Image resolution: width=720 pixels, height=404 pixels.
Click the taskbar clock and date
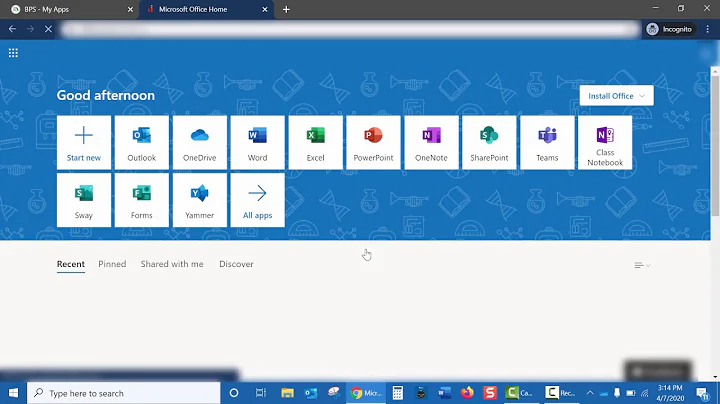click(x=670, y=393)
